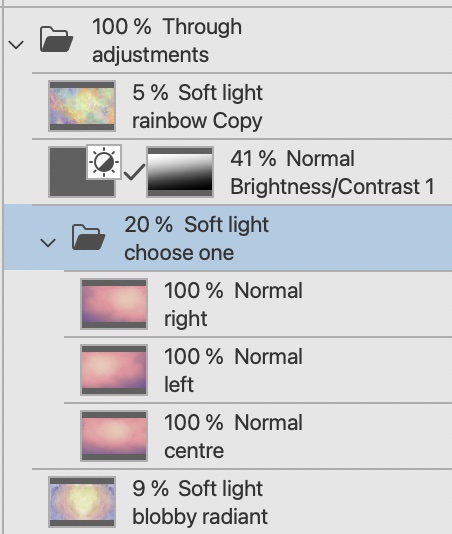This screenshot has height=534, width=452.
Task: Collapse the adjustments folder chevron
Action: click(16, 45)
